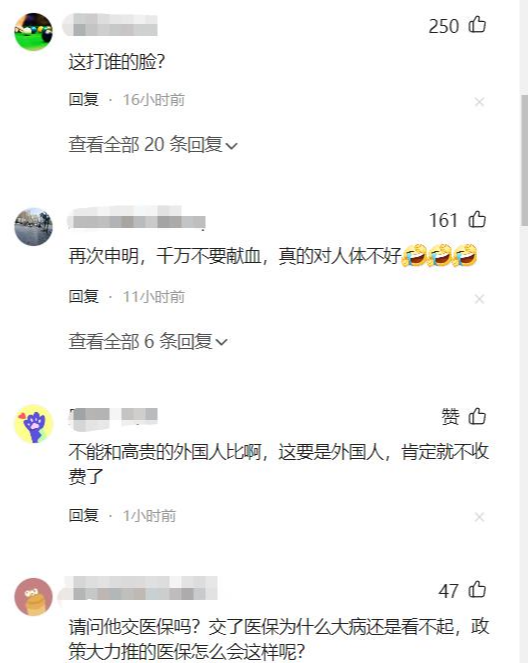Reply to the 这打谁的脸 comment
The height and width of the screenshot is (663, 529).
tap(84, 99)
